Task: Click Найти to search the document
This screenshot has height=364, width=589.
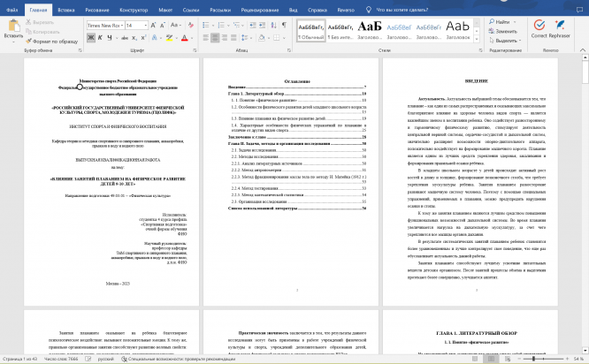Action: 501,22
